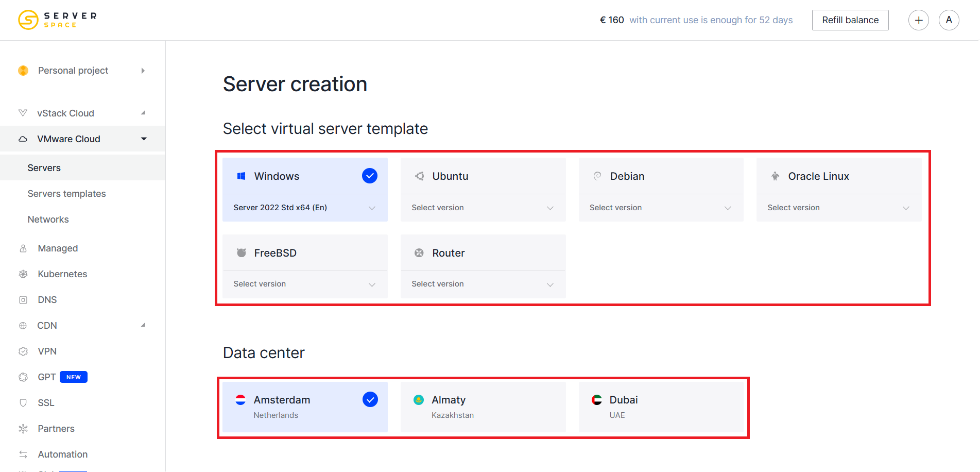
Task: Click the UAE flag icon
Action: tap(597, 400)
